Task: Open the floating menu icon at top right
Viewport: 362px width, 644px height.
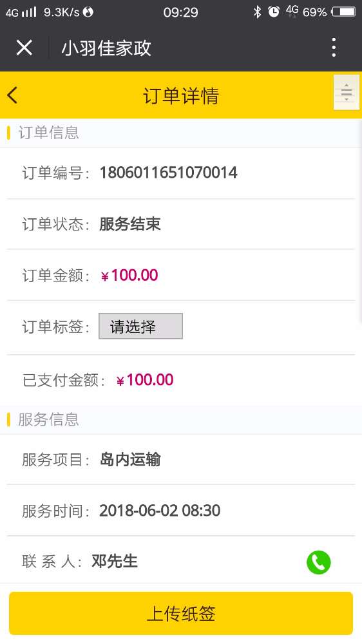Action: [347, 92]
